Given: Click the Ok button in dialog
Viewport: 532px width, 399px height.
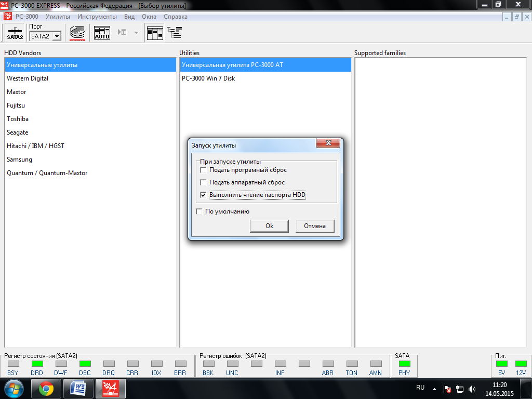Looking at the screenshot, I should 270,226.
